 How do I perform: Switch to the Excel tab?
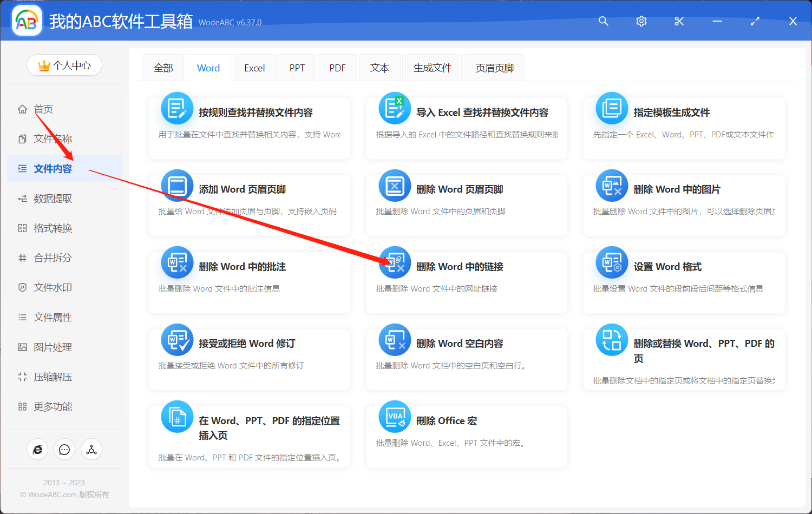click(x=254, y=67)
